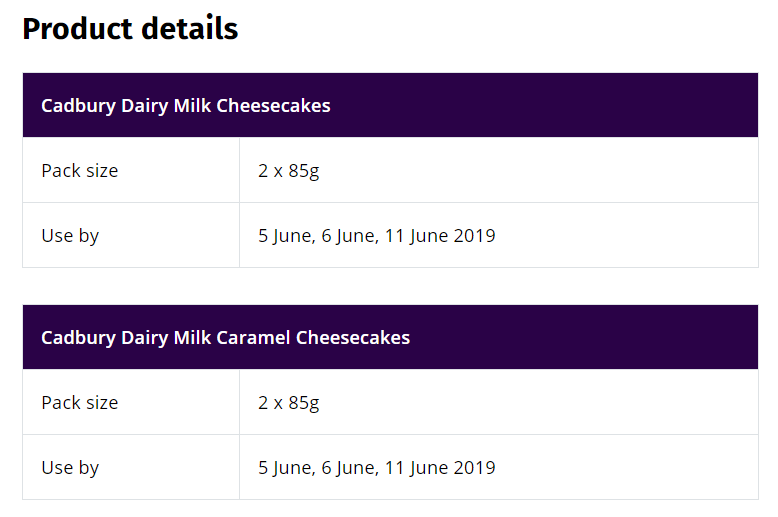Click the word "Caramel" in second header
This screenshot has width=778, height=517.
(x=253, y=337)
